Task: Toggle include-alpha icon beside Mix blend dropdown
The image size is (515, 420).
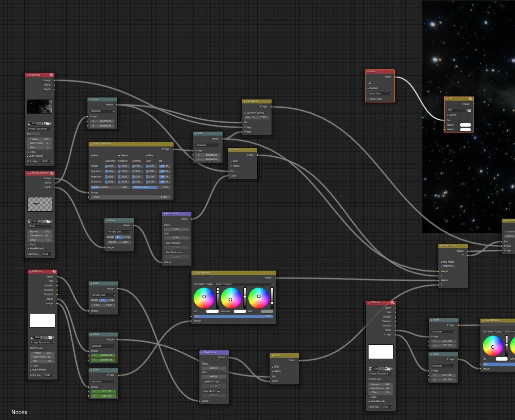Action: tap(469, 110)
